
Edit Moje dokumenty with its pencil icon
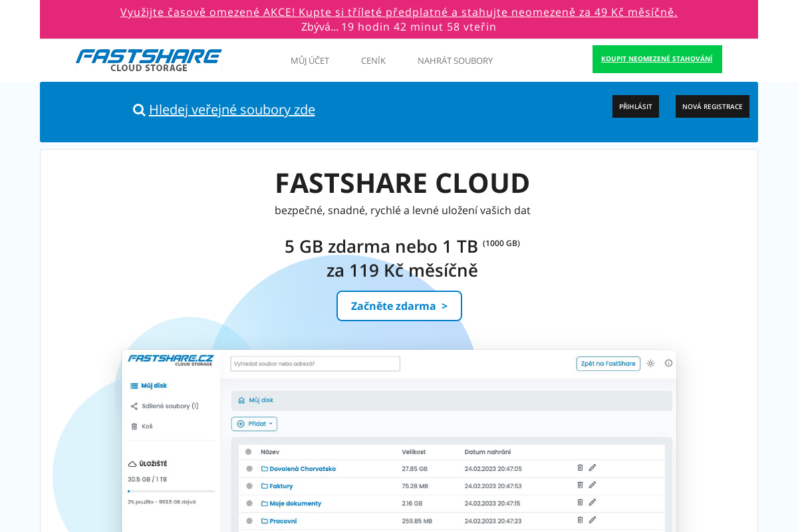592,502
